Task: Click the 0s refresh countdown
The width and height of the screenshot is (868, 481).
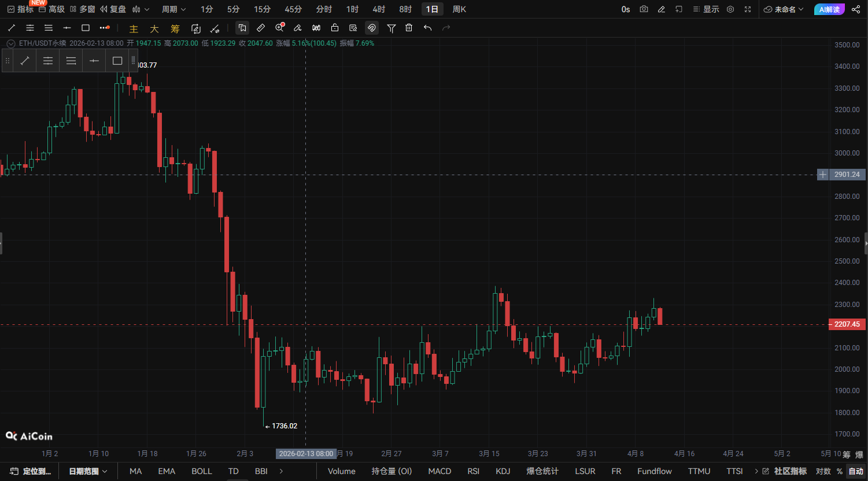Action: [x=626, y=9]
